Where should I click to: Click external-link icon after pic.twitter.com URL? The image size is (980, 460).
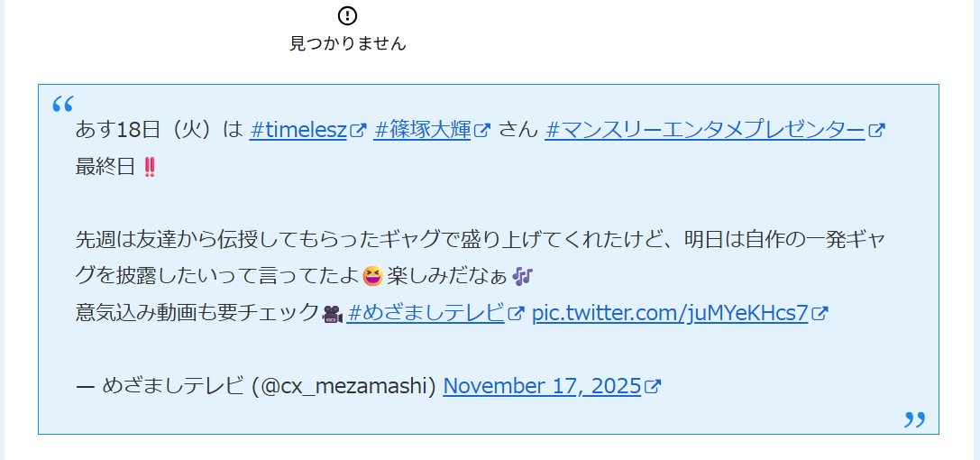[x=820, y=314]
